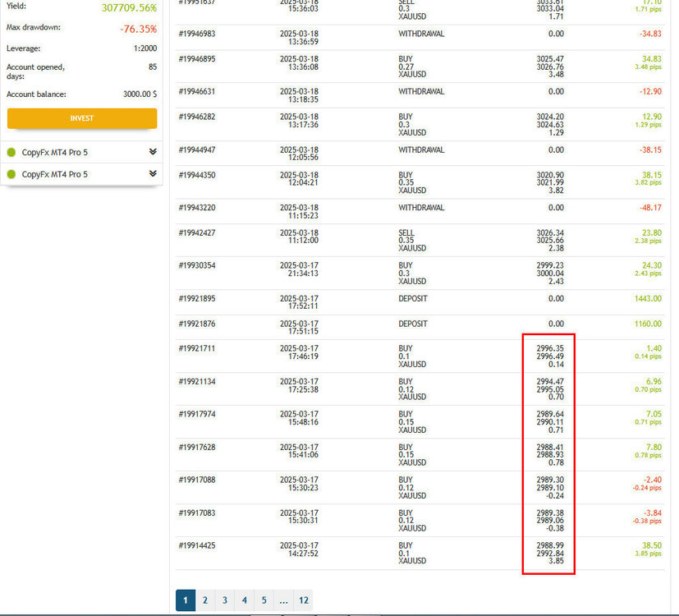Click Max drawdown value -76.35%
The width and height of the screenshot is (679, 616).
coord(139,29)
